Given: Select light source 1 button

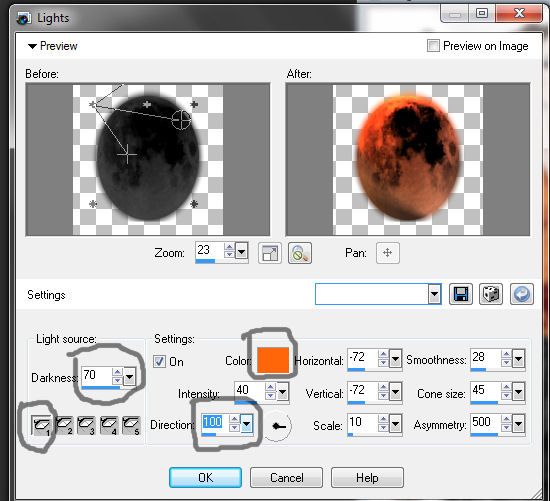Looking at the screenshot, I should click(41, 426).
